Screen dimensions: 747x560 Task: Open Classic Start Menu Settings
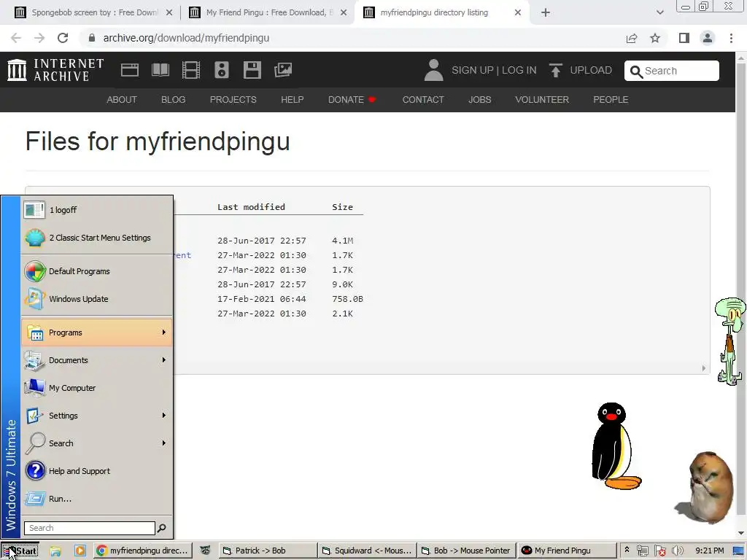coord(97,237)
